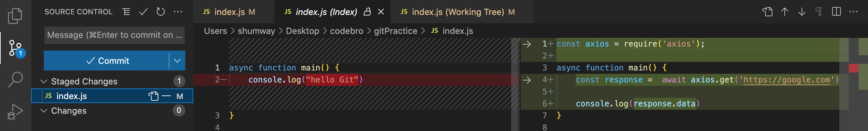Toggle split editor layout icon
This screenshot has width=868, height=131.
pos(836,12)
